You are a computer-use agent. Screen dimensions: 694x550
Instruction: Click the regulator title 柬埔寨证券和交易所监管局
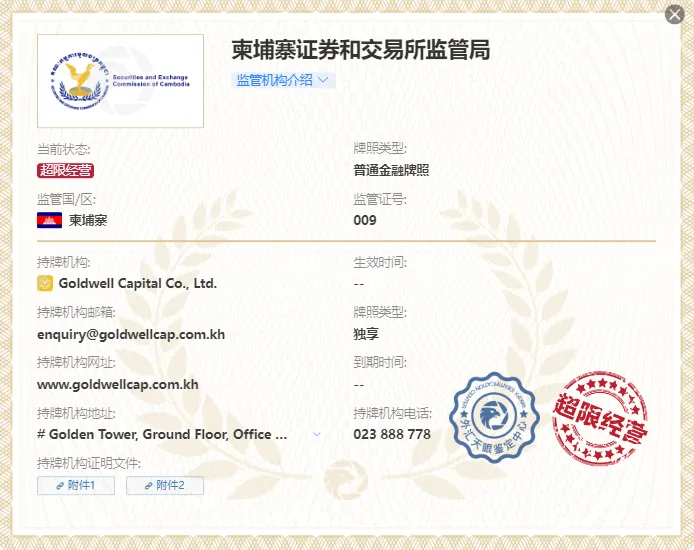tap(361, 50)
